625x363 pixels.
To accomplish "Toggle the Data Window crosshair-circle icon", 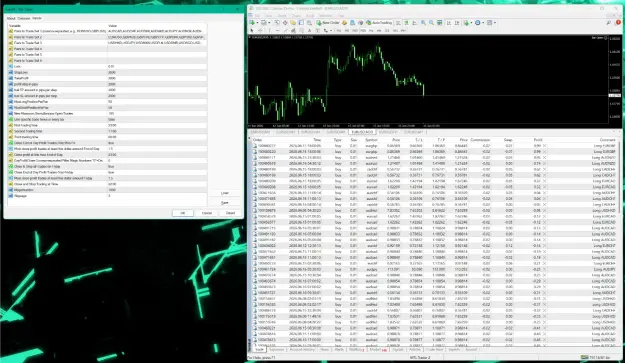I will pyautogui.click(x=285, y=23).
